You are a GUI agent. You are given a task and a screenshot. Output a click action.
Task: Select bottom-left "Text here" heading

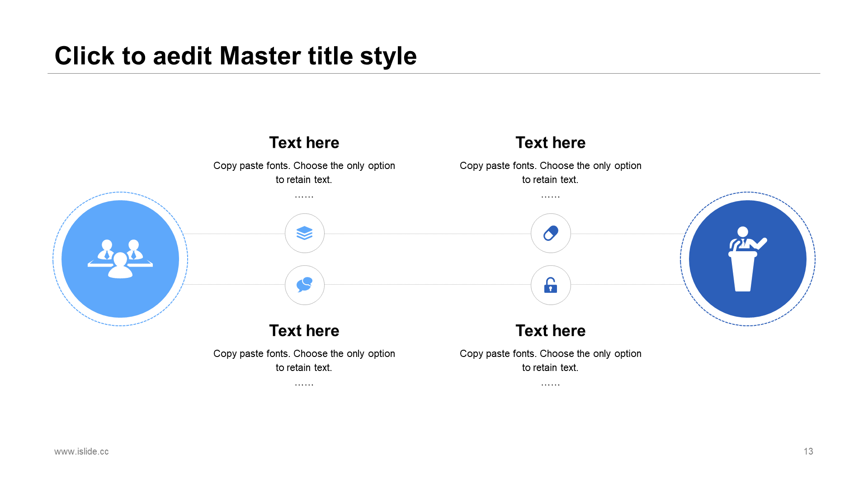pos(304,331)
